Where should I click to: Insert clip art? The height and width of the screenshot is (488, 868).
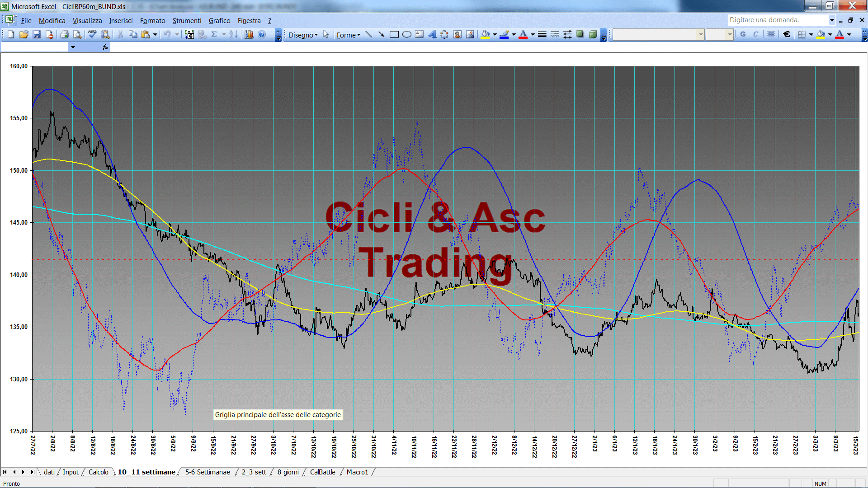tap(458, 34)
